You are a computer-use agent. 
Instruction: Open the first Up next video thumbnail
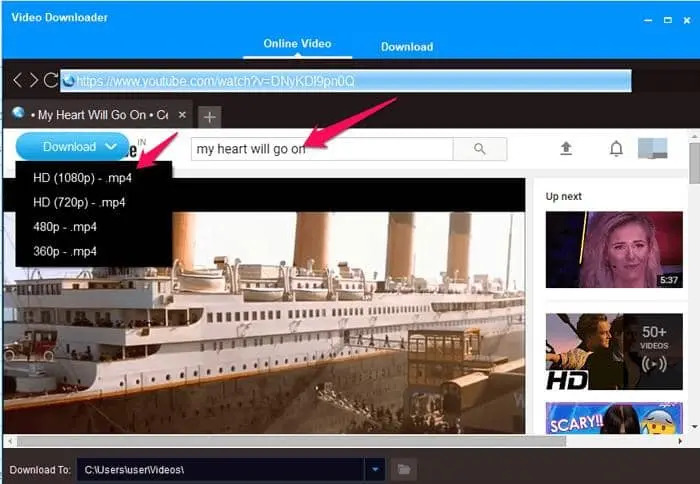pos(613,250)
